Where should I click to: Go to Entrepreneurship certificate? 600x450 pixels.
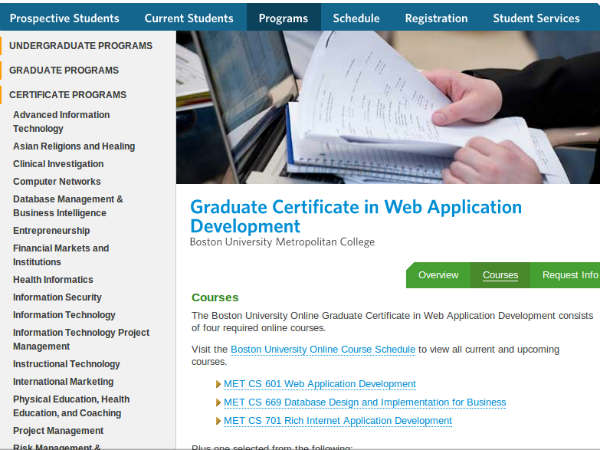(x=51, y=230)
